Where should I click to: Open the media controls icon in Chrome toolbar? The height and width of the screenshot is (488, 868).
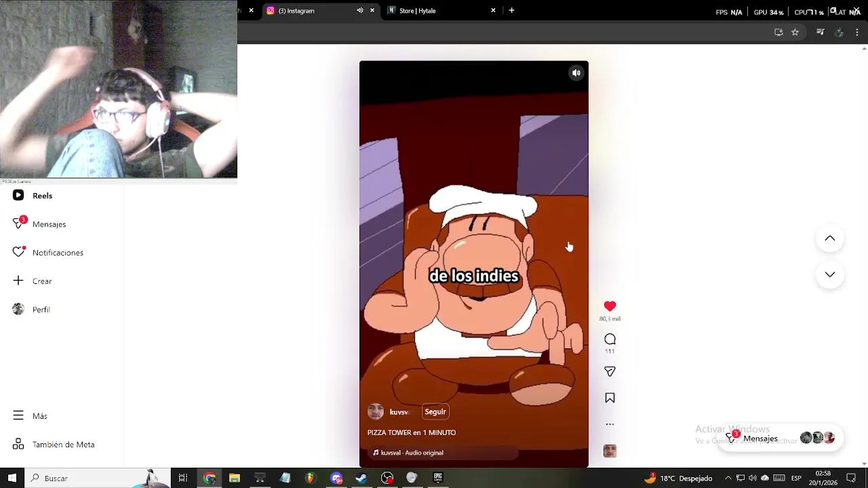(x=821, y=32)
